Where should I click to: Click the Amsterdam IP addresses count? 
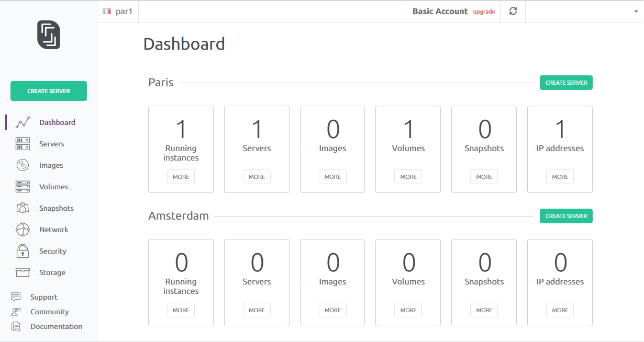pos(560,263)
